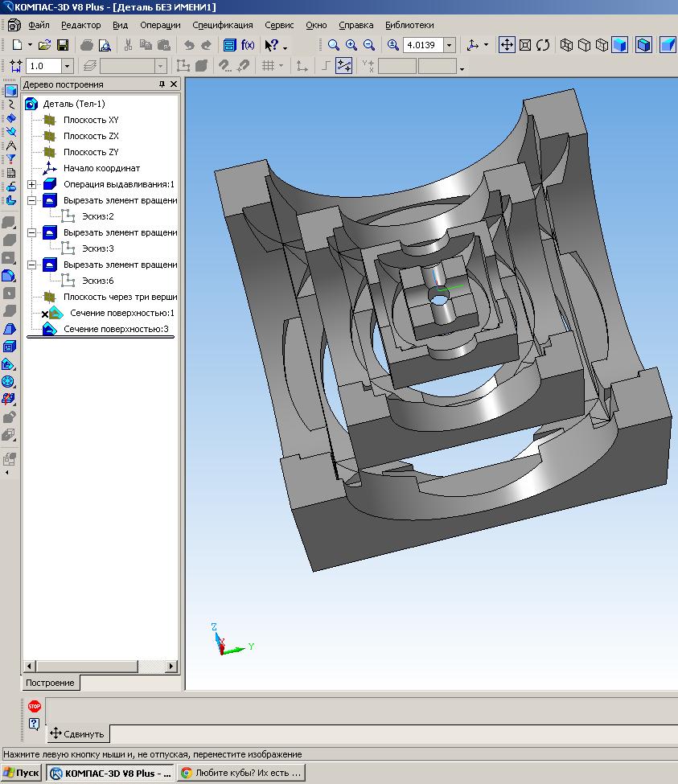Collapse the first Вырезать элемент вращения node

point(31,200)
